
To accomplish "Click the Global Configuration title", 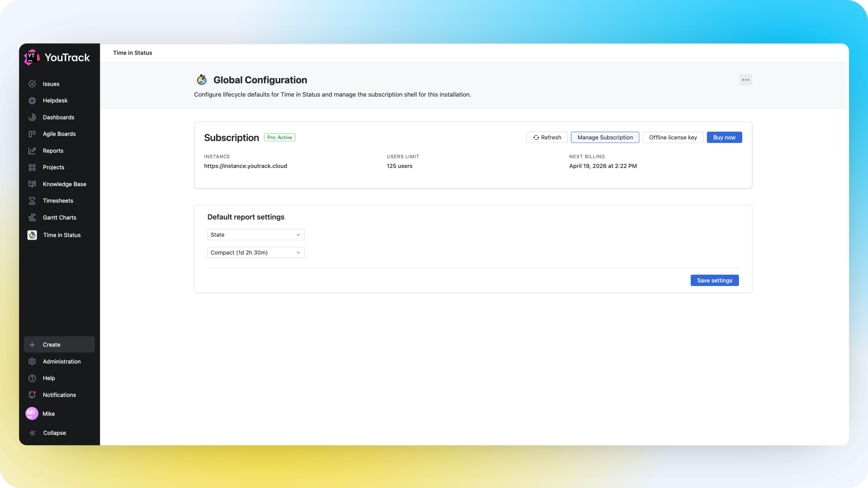I will (260, 80).
